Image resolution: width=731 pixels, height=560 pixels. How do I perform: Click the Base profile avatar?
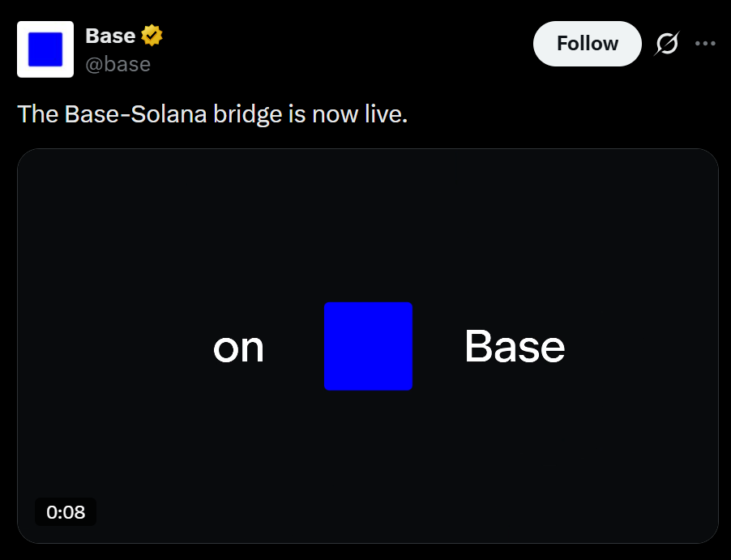click(x=45, y=49)
